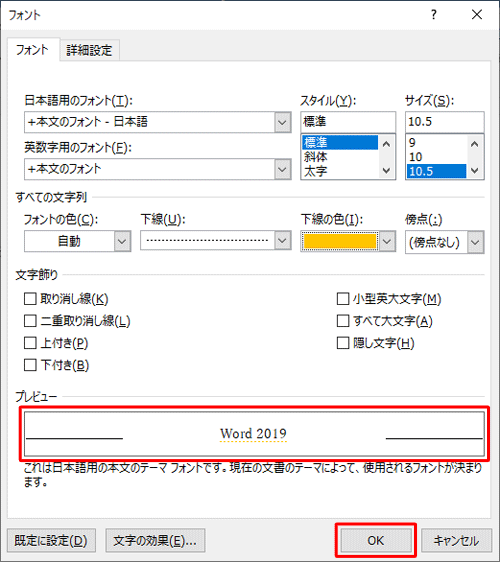Click the orange 下線の色 swatch
500x562 pixels.
tap(340, 241)
